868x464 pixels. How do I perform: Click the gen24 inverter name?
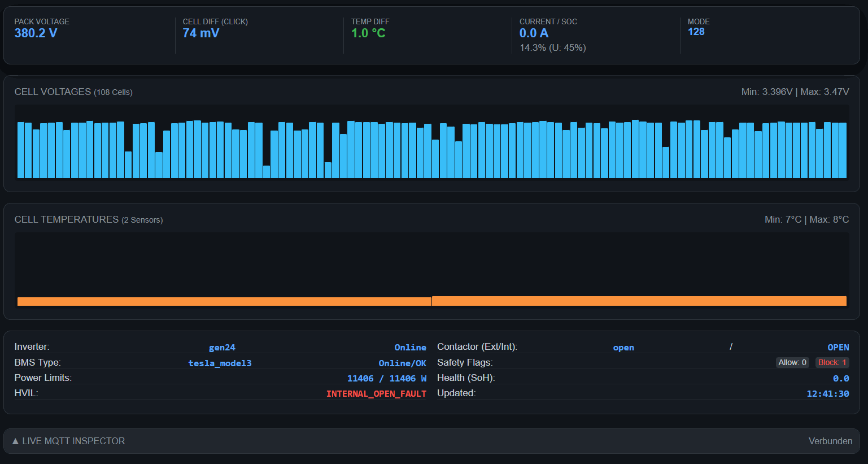pos(222,348)
